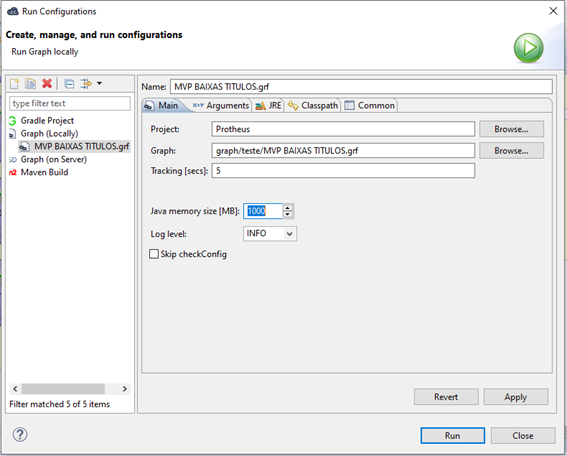Click the New launch configuration icon
The width and height of the screenshot is (567, 456).
click(x=14, y=84)
